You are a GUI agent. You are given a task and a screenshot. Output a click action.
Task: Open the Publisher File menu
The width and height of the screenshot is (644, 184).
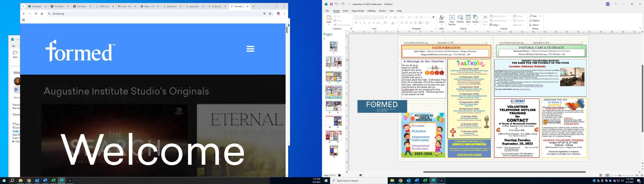tap(327, 11)
